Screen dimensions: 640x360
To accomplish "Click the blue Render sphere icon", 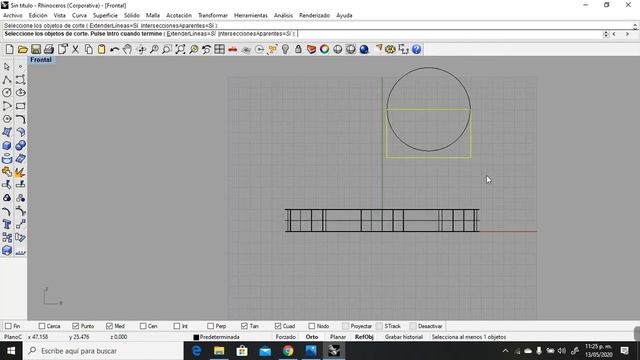I will click(x=364, y=49).
